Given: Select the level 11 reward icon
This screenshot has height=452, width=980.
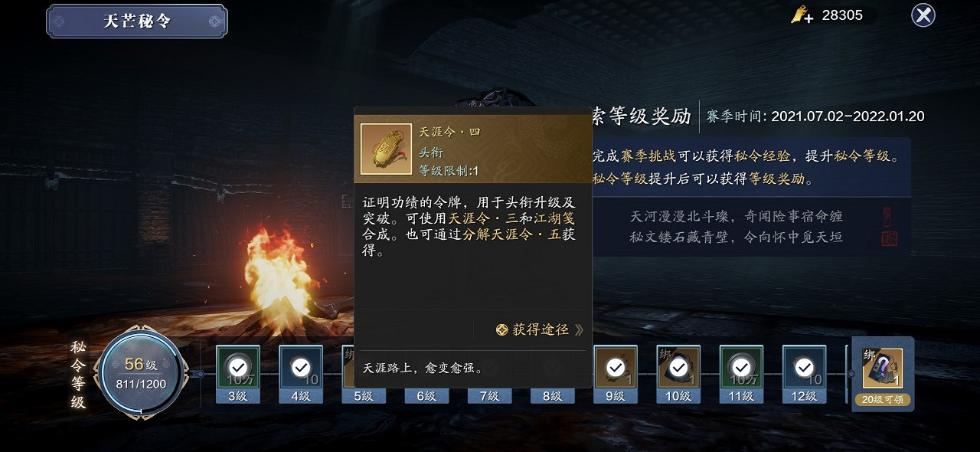Looking at the screenshot, I should 740,367.
